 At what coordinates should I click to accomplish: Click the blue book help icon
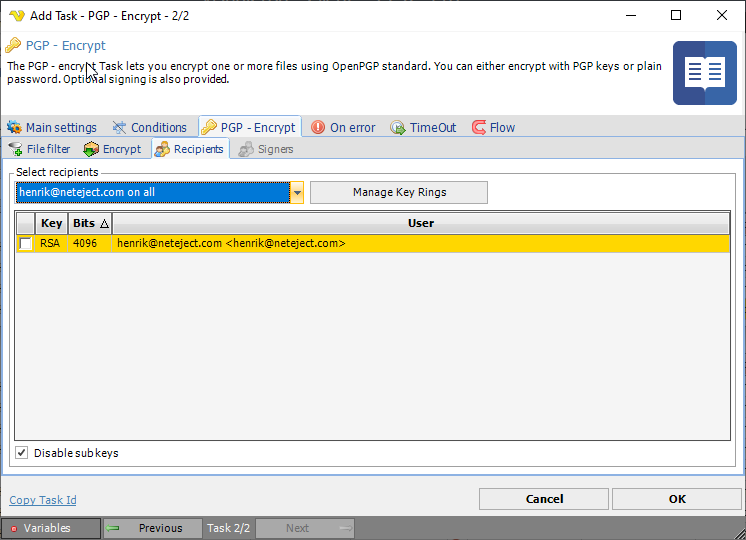pyautogui.click(x=704, y=73)
